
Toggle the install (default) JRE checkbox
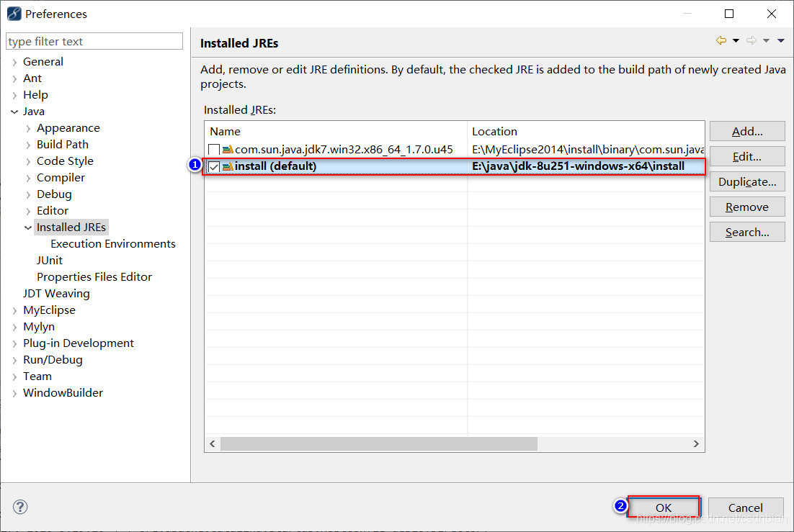tap(214, 166)
